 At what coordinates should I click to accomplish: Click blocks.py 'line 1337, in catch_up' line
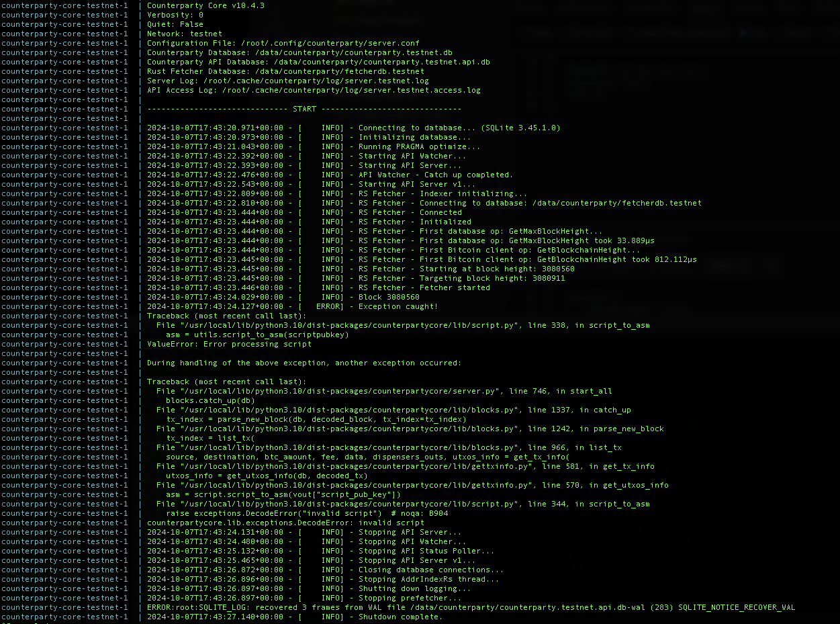(x=393, y=410)
